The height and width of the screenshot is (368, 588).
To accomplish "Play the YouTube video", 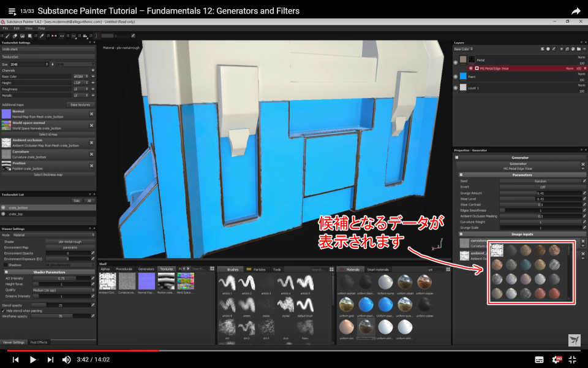I will 32,360.
